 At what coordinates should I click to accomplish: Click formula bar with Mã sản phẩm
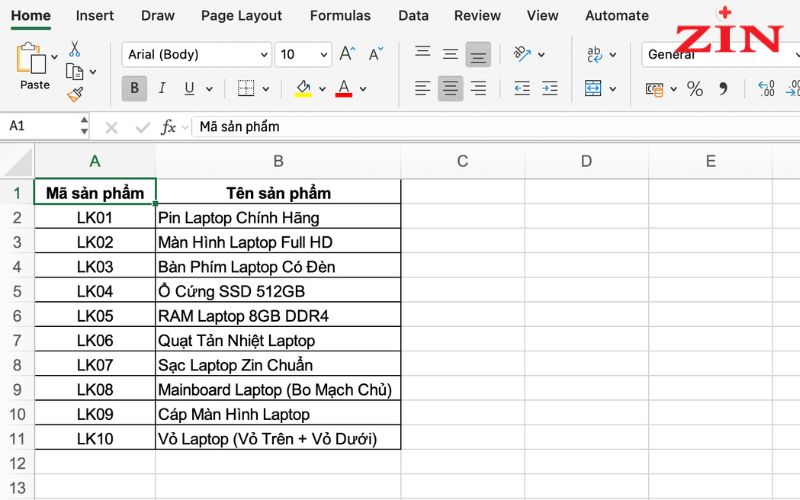495,127
